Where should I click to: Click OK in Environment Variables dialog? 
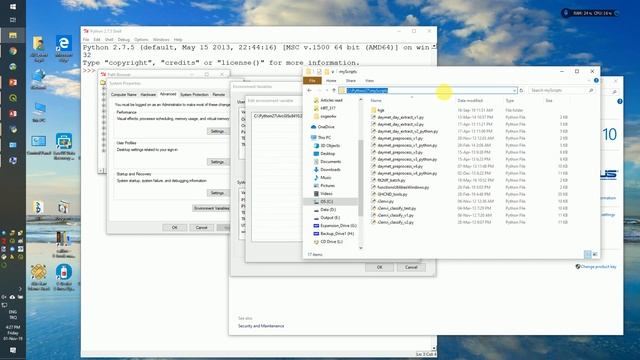click(380, 267)
